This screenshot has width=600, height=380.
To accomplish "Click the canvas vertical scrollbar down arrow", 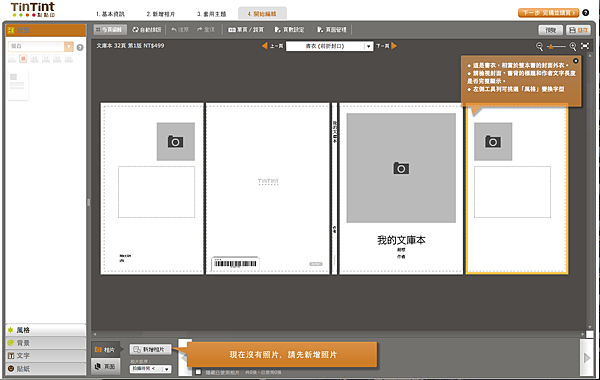I will (589, 328).
